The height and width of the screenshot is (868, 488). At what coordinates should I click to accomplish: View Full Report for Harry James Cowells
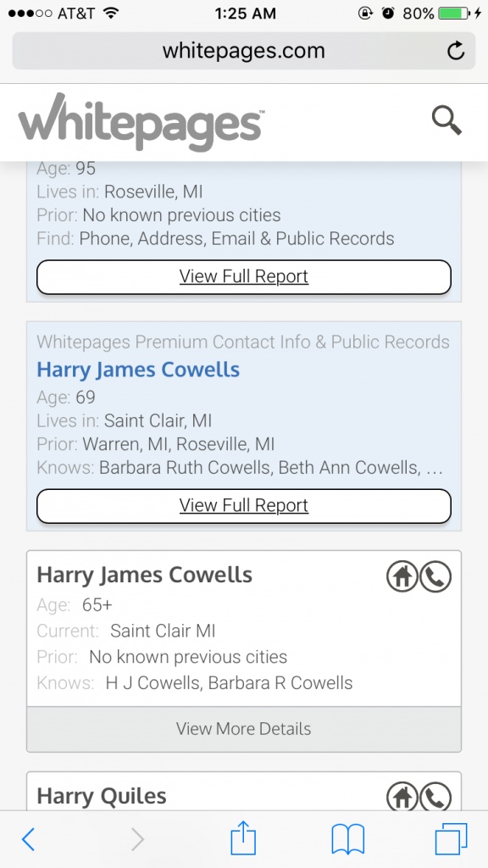coord(244,506)
